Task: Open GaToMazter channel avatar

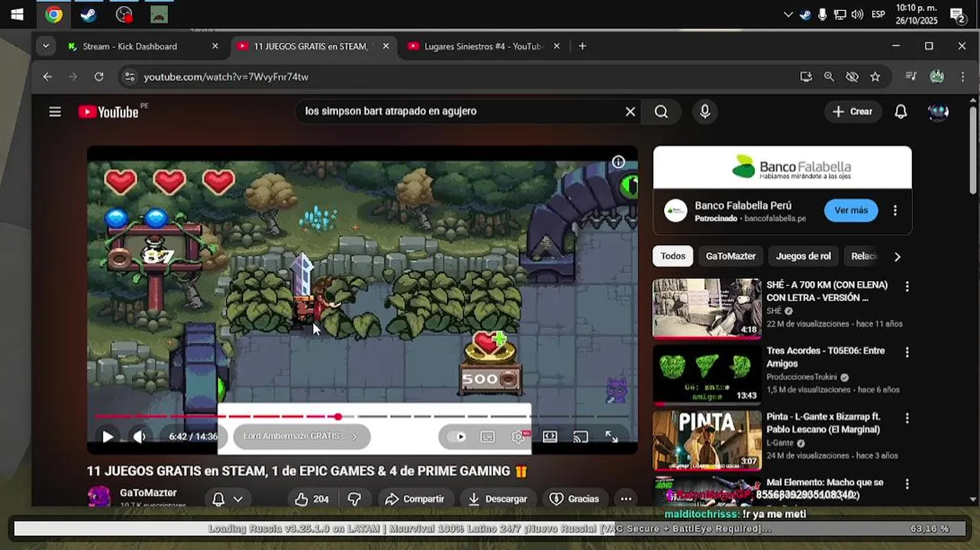Action: click(98, 497)
